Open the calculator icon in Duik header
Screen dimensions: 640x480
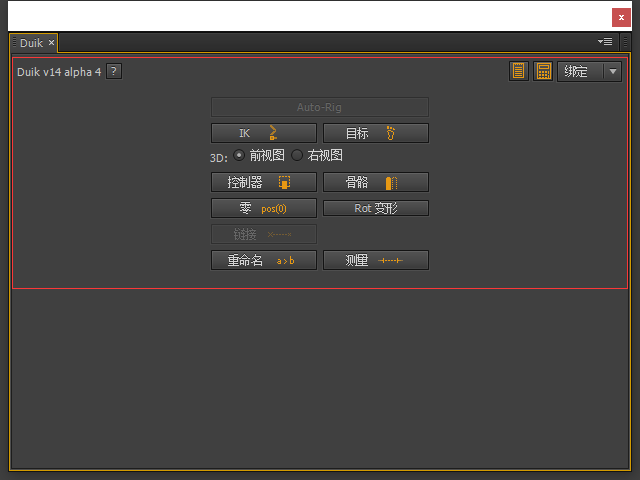click(543, 71)
